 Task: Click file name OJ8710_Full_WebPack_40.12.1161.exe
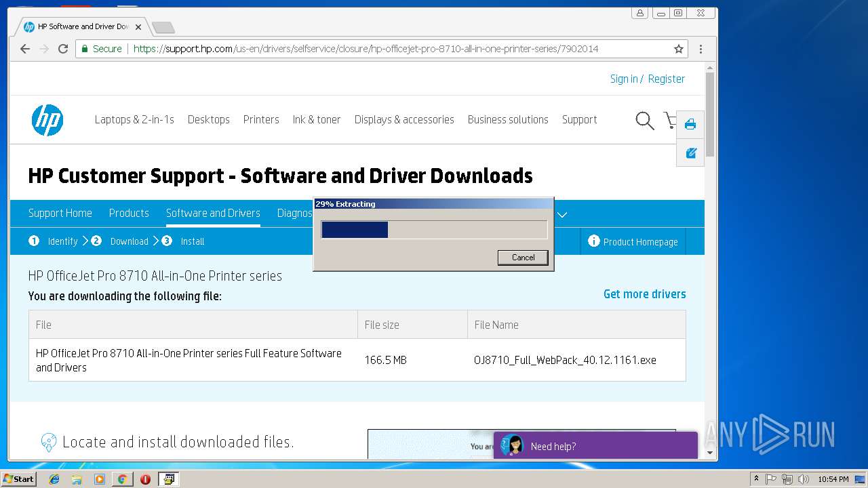point(565,360)
